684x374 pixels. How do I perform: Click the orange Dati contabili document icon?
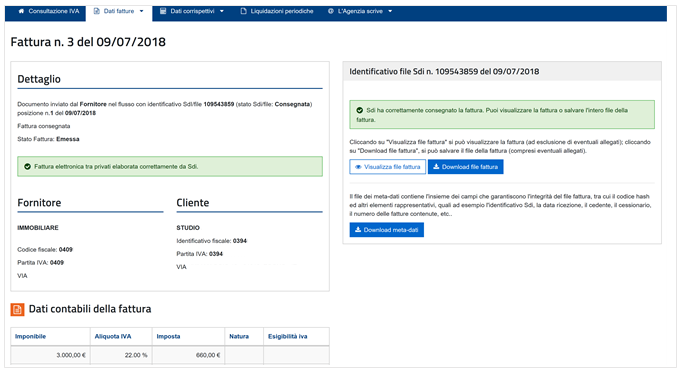pos(17,309)
